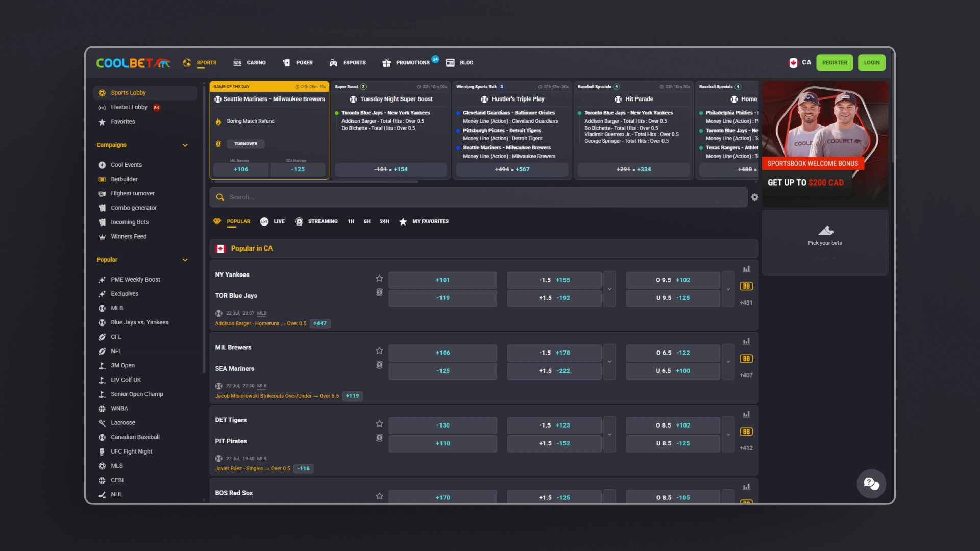Screen dimensions: 980x551
Task: Click the featured cards horizontal scrollbar
Action: pos(316,182)
